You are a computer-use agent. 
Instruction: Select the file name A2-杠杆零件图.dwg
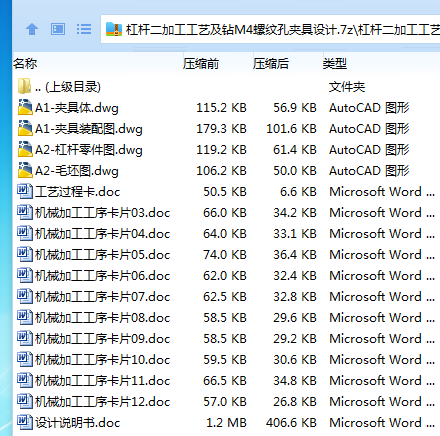pos(89,150)
